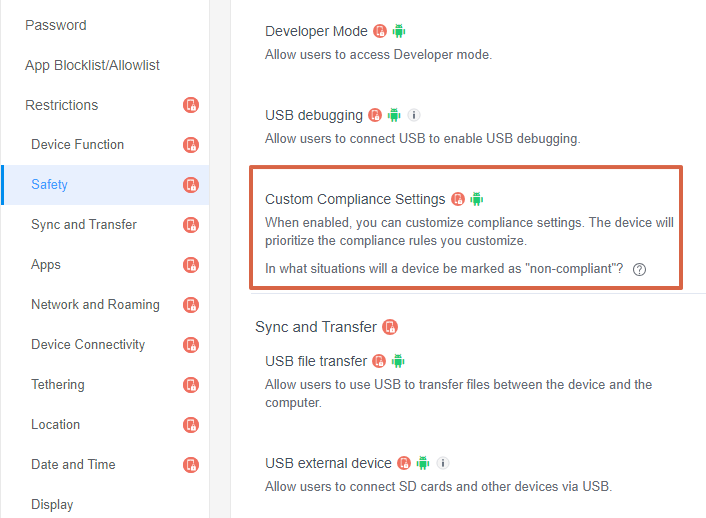Click the green Android icon next to Developer Mode
The image size is (706, 518).
(x=399, y=31)
